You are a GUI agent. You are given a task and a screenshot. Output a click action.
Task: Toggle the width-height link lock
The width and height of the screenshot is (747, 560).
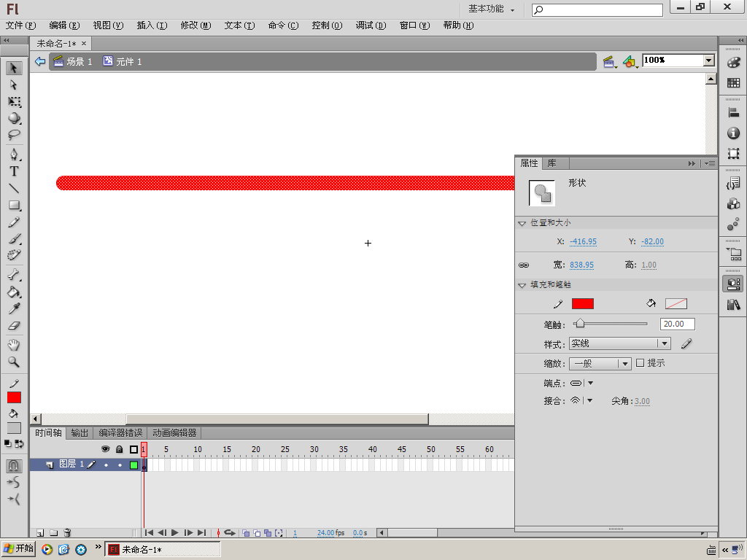[524, 265]
